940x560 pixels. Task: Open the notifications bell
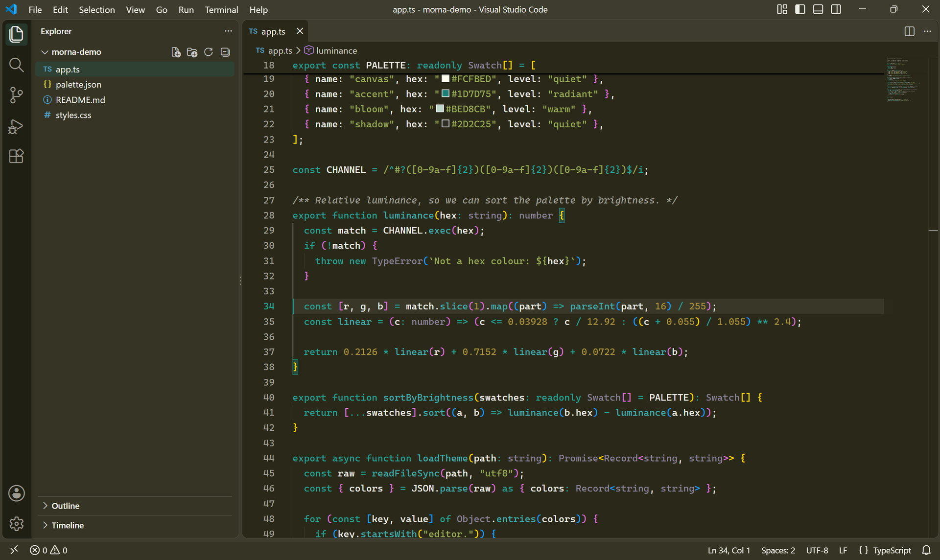tap(926, 550)
